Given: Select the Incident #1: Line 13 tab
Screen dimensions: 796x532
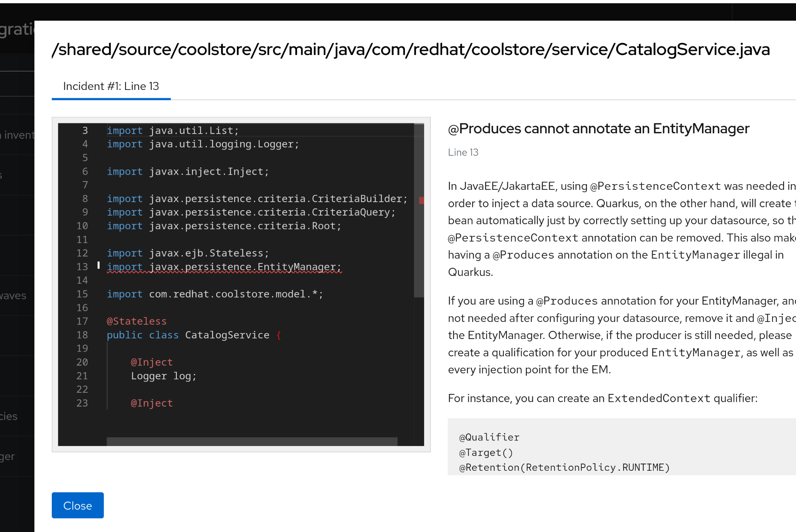Looking at the screenshot, I should coord(111,86).
